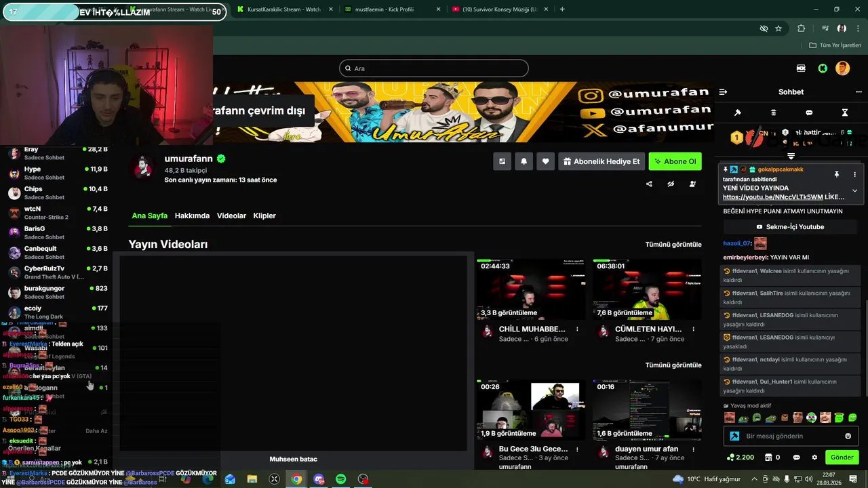Viewport: 868px width, 488px height.
Task: Share the channel via share icon
Action: (x=649, y=184)
